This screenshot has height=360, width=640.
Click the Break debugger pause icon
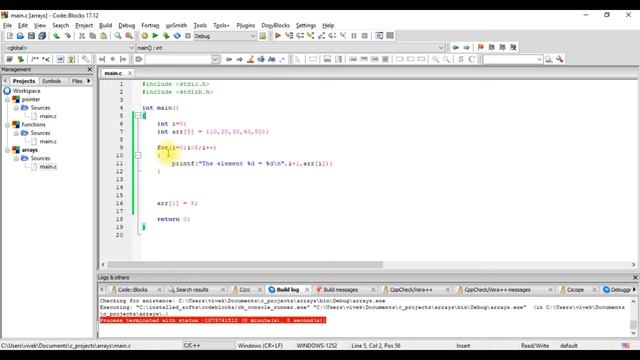coord(354,36)
